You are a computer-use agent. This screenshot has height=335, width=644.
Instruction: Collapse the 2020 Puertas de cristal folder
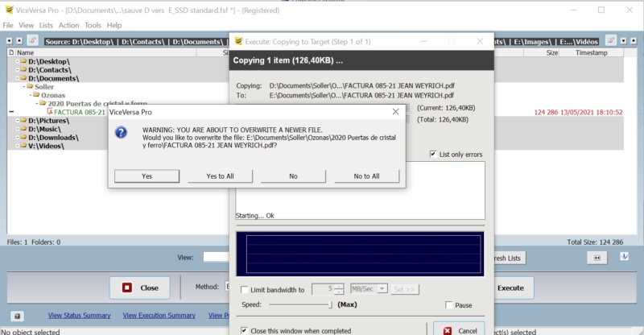37,103
